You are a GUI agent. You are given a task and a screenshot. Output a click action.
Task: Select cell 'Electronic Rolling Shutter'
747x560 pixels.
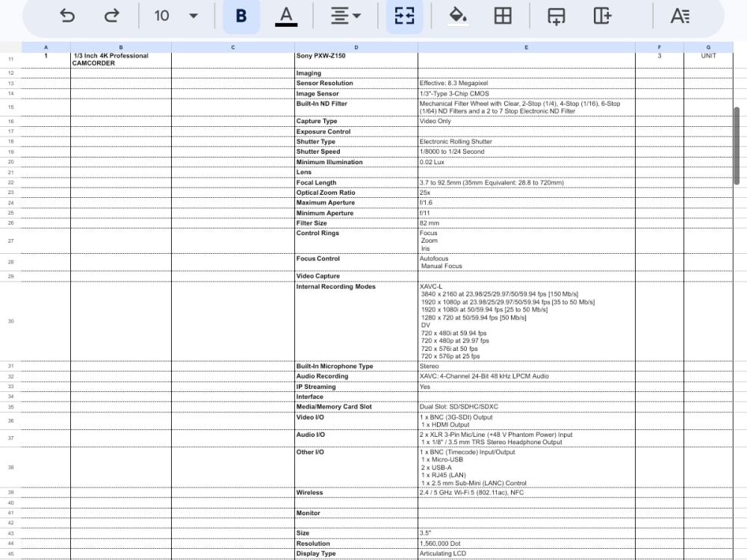point(527,141)
